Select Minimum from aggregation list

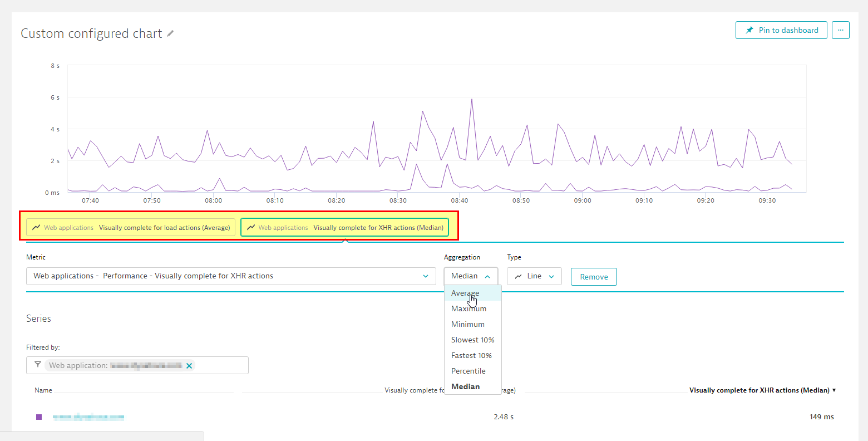tap(467, 324)
